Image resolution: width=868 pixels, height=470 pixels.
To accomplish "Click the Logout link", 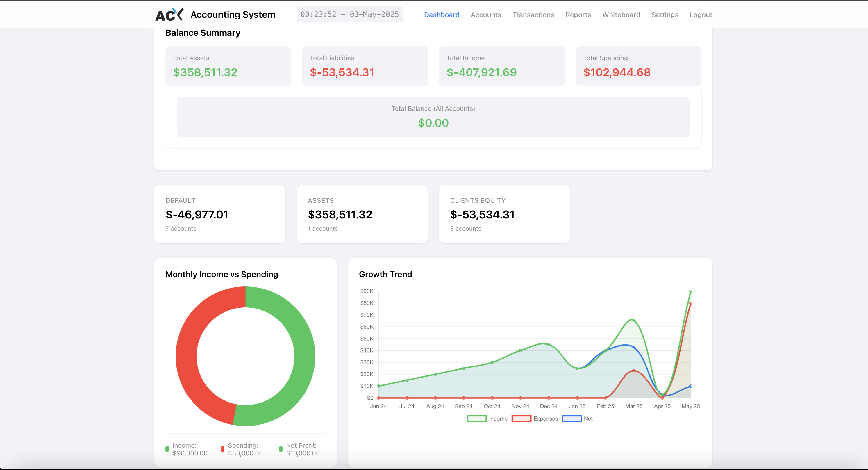I will (x=701, y=15).
